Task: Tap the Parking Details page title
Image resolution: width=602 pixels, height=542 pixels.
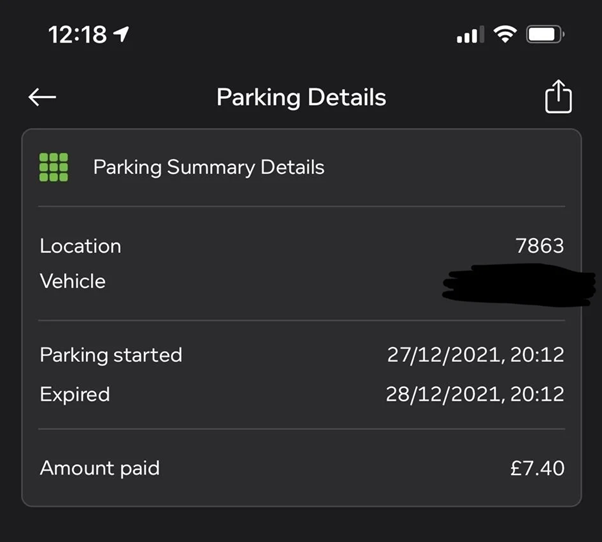Action: point(301,97)
